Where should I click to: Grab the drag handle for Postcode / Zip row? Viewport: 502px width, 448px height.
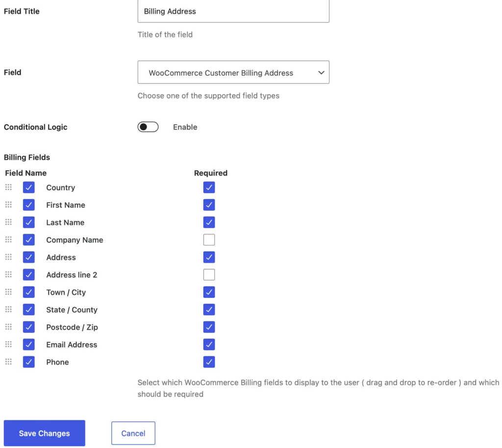click(x=8, y=327)
